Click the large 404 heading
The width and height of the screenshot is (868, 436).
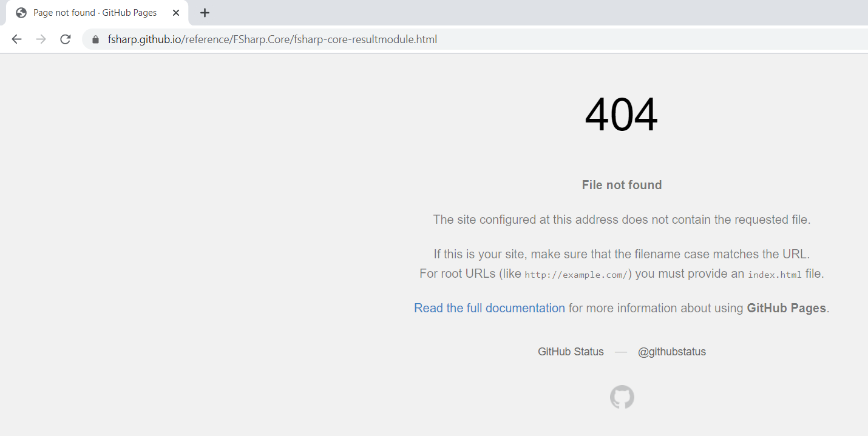622,115
